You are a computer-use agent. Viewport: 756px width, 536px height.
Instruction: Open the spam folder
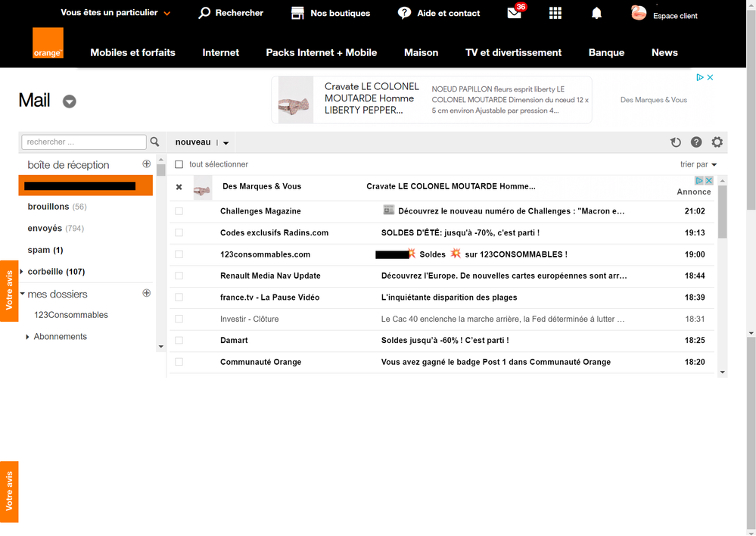(x=45, y=250)
